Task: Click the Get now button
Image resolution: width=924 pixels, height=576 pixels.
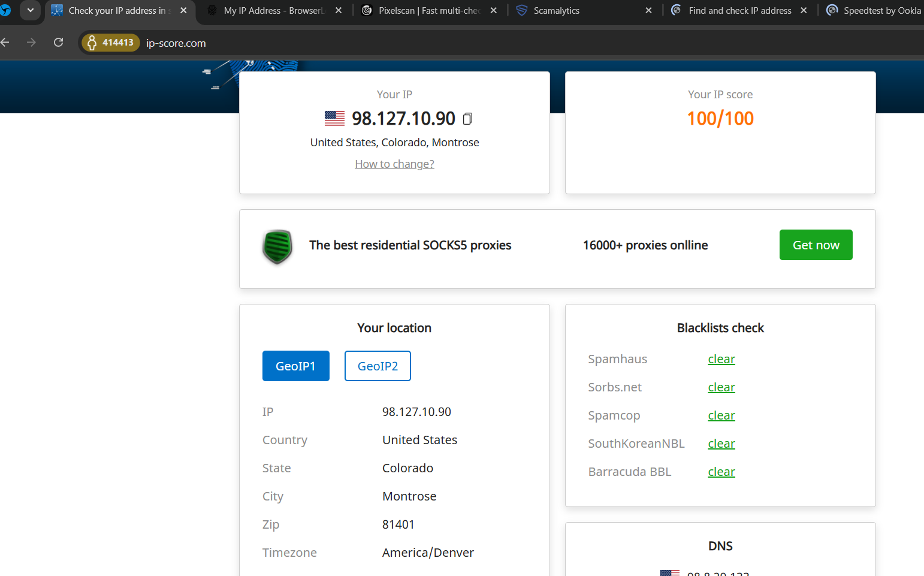Action: 816,245
